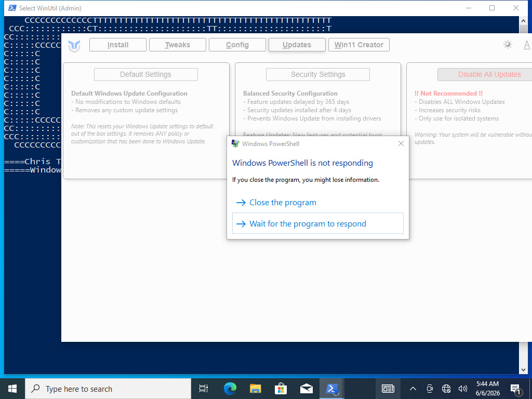Click the Meet Now tray icon

click(x=430, y=389)
